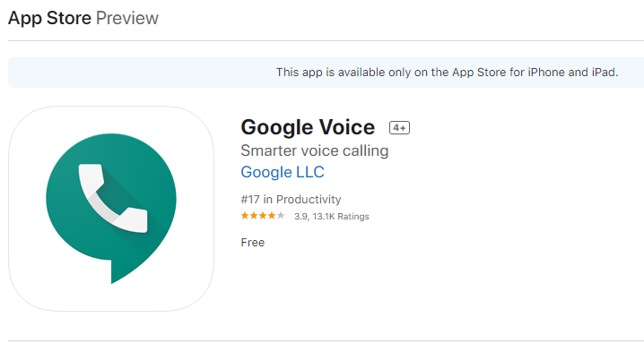Click the Free price label
This screenshot has width=644, height=361.
pos(253,242)
